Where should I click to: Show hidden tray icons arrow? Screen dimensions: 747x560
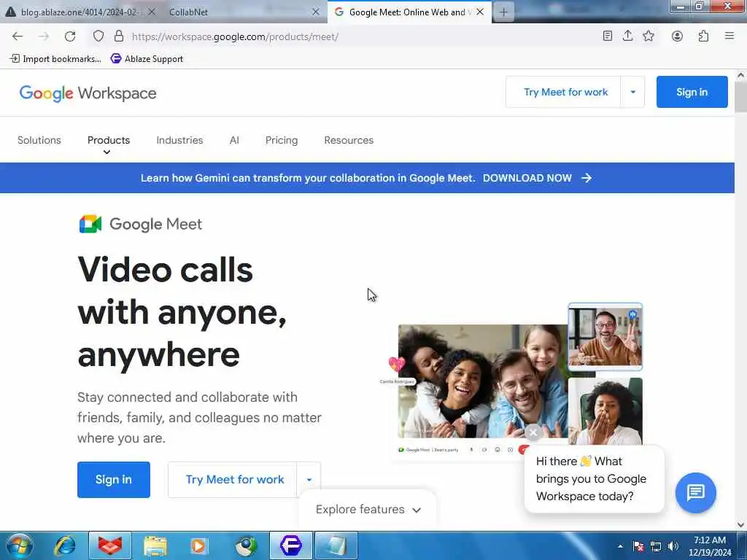620,546
